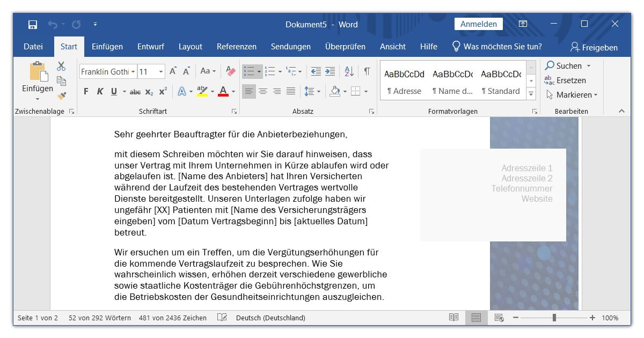This screenshot has width=644, height=338.
Task: Show paragraph marks with ¶ icon
Action: pos(367,70)
